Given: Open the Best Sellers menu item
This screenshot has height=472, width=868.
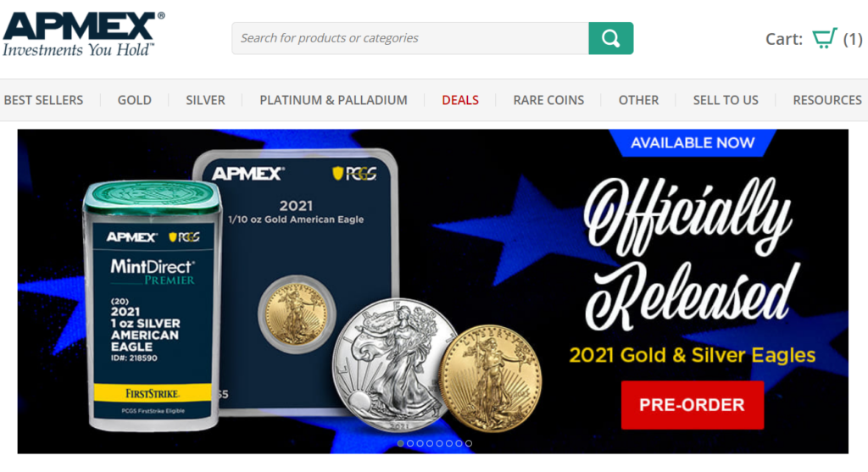Looking at the screenshot, I should (43, 100).
